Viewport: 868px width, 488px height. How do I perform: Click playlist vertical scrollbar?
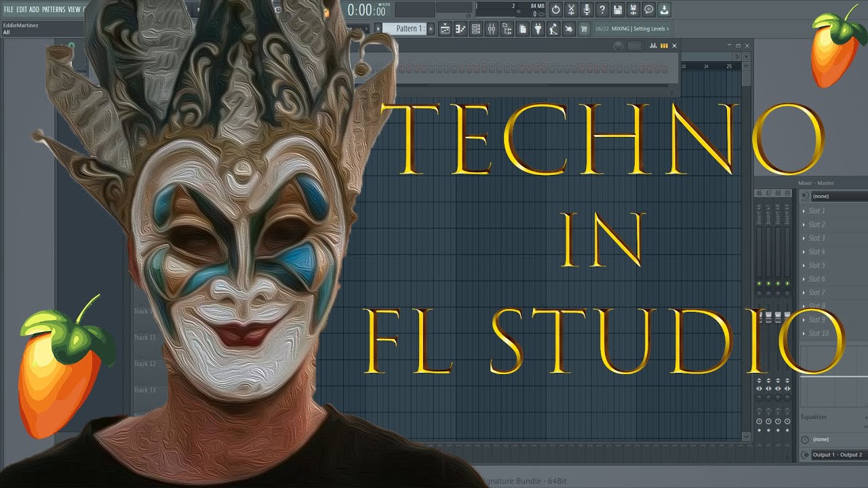747,251
